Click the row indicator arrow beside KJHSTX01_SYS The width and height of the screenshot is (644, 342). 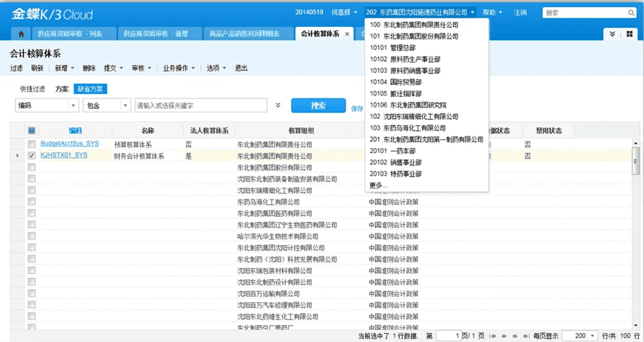[x=17, y=156]
